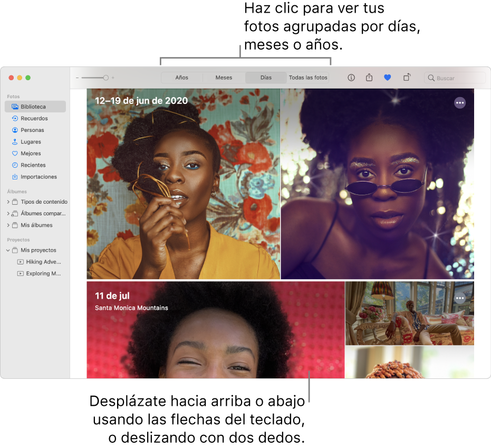Select Biblioteca in the sidebar

tap(33, 107)
